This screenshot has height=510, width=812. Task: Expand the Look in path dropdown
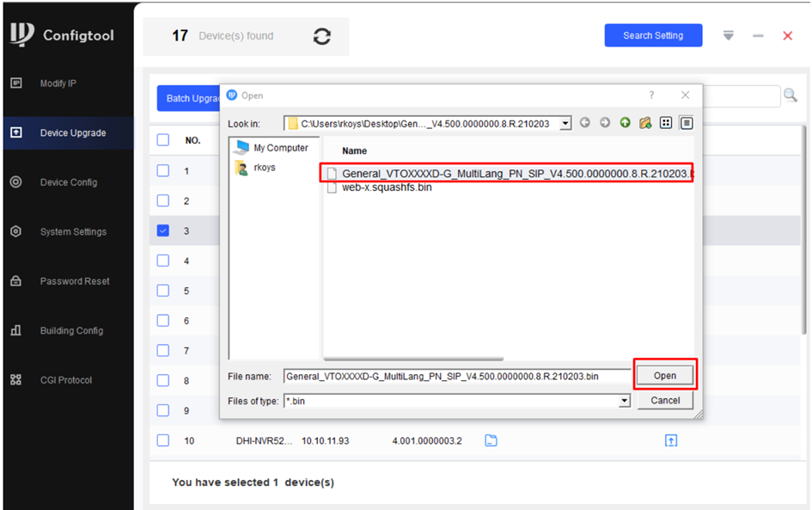pos(565,124)
